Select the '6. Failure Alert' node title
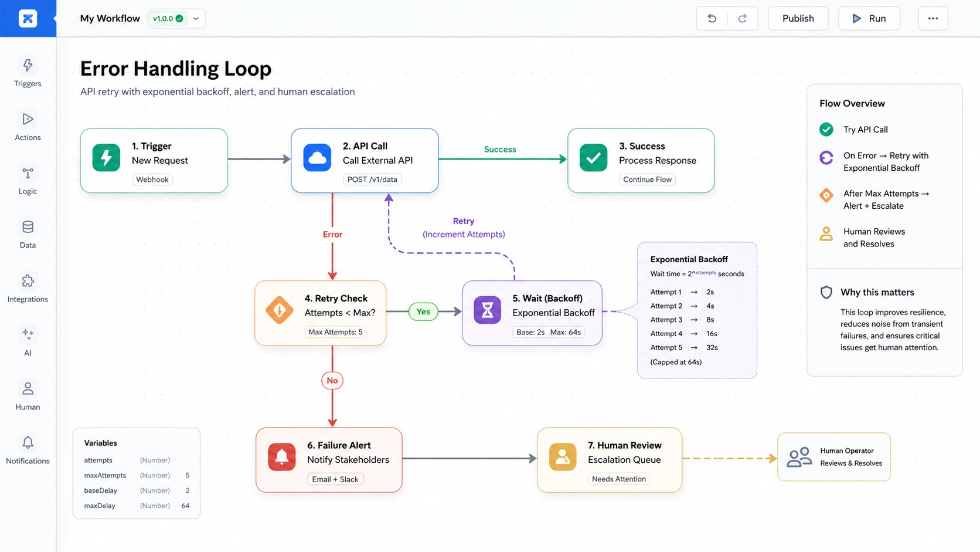The width and height of the screenshot is (980, 552). click(x=339, y=445)
